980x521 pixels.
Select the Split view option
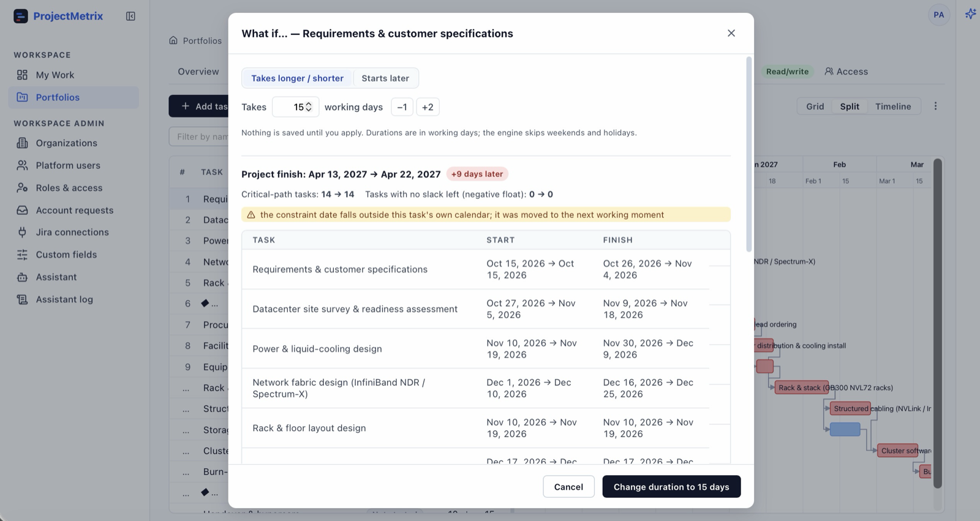[850, 107]
